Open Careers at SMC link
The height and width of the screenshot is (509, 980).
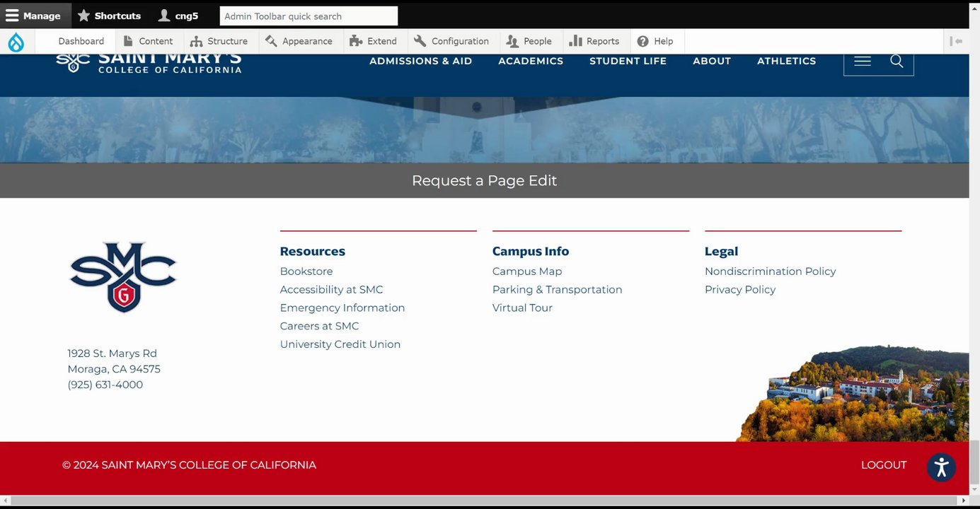(319, 327)
